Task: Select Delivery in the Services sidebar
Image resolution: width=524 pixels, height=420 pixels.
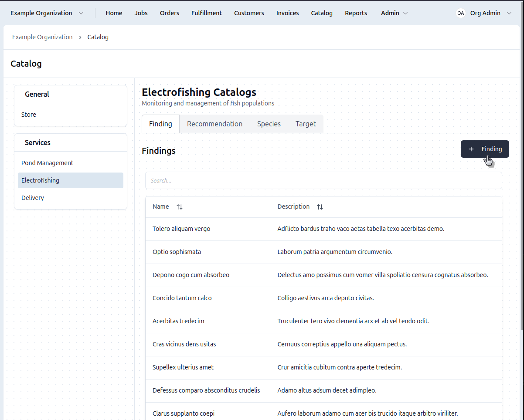Action: [x=33, y=198]
